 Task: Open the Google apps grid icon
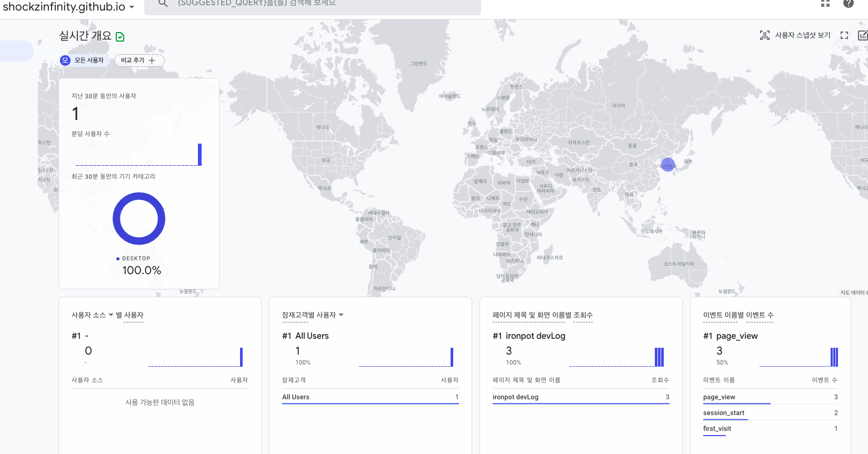825,4
